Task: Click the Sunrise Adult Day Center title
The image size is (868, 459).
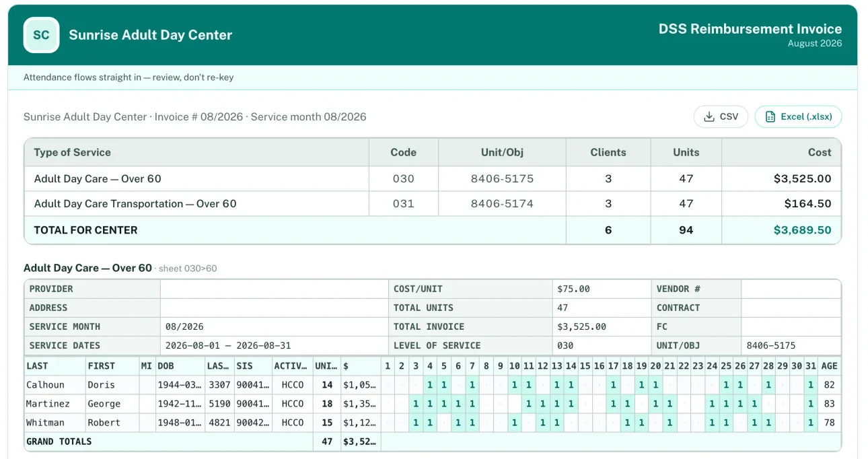Action: [x=151, y=35]
